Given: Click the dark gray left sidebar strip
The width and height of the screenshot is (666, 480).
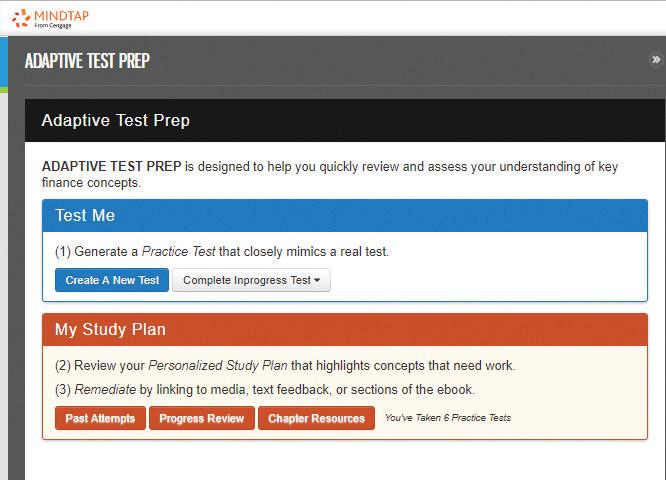Looking at the screenshot, I should [17, 280].
